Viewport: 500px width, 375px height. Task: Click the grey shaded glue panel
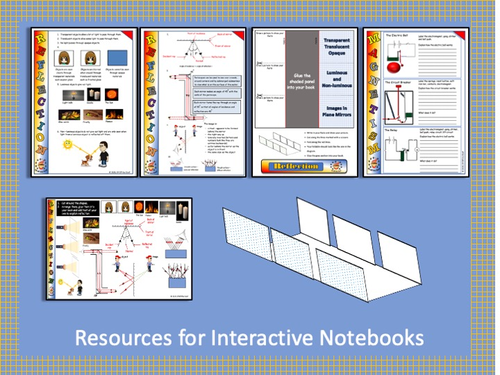[x=302, y=79]
